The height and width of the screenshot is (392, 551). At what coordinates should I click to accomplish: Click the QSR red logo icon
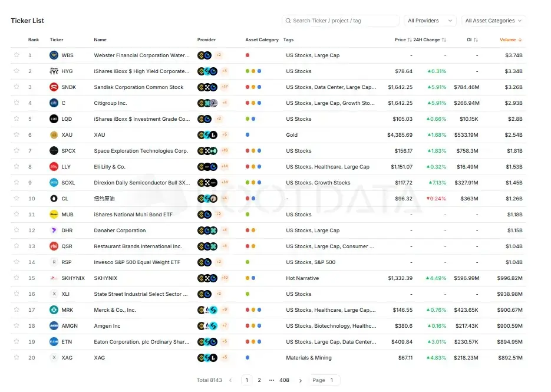(54, 246)
